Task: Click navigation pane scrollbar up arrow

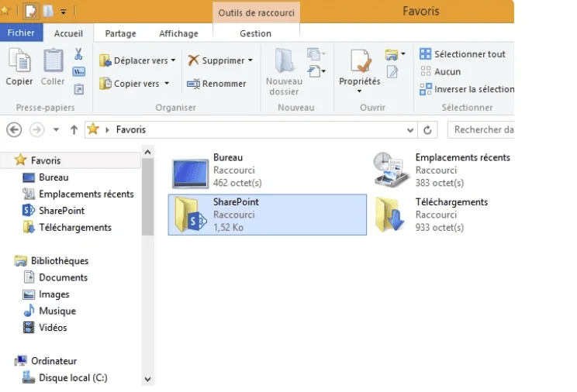Action: [147, 152]
